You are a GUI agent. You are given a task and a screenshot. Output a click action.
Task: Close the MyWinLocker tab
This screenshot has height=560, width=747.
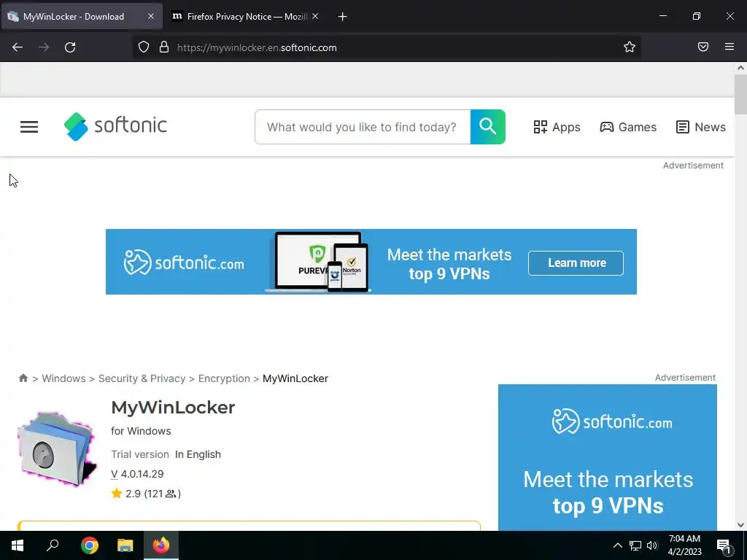point(150,16)
